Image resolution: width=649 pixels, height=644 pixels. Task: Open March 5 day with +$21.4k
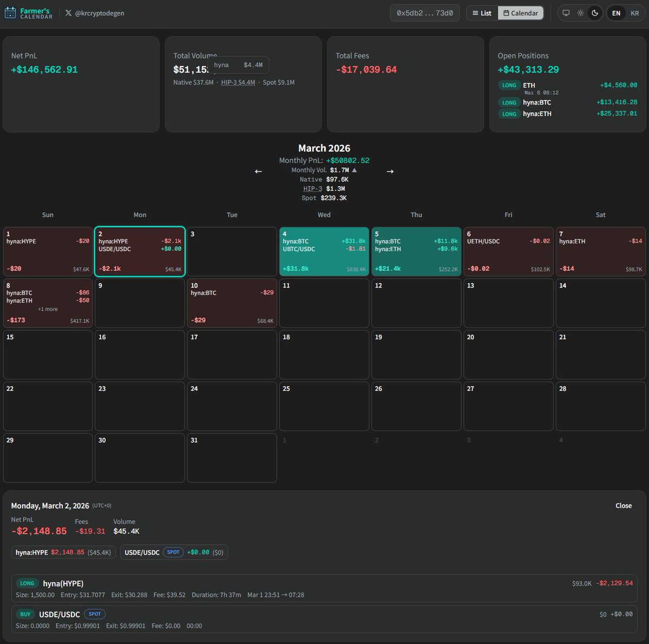click(x=416, y=252)
